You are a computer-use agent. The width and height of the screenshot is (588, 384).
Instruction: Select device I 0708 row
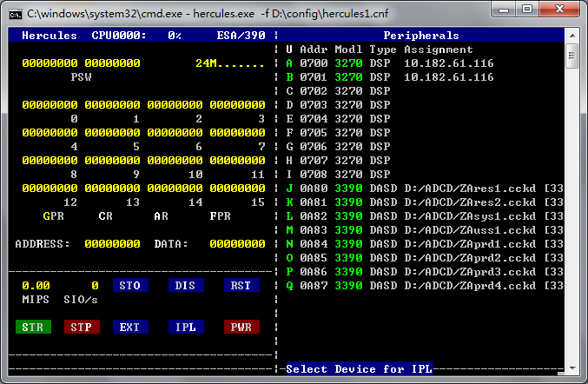(x=338, y=175)
